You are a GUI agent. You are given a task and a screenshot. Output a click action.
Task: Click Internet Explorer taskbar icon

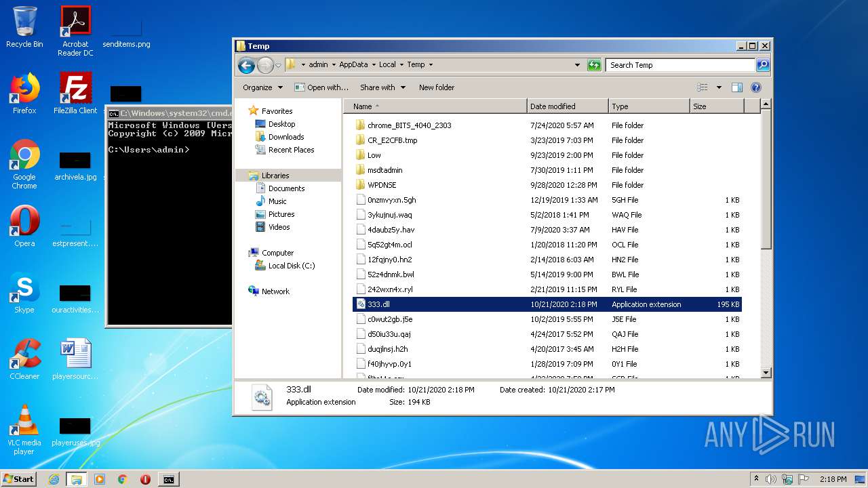[54, 479]
